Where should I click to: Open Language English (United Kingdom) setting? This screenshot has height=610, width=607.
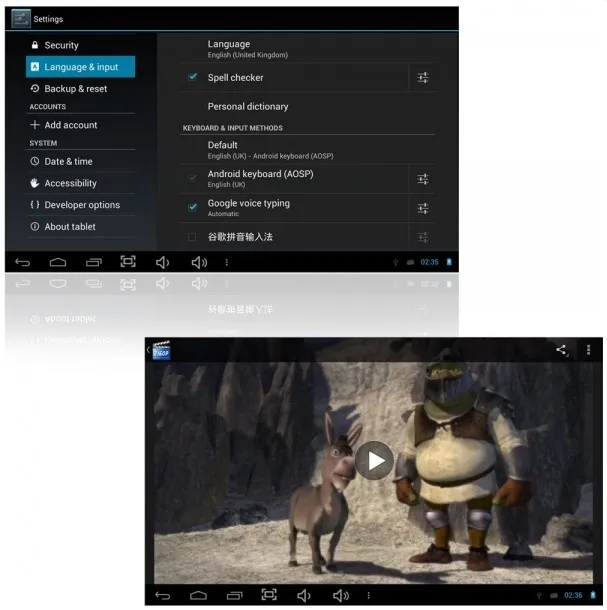coord(307,49)
